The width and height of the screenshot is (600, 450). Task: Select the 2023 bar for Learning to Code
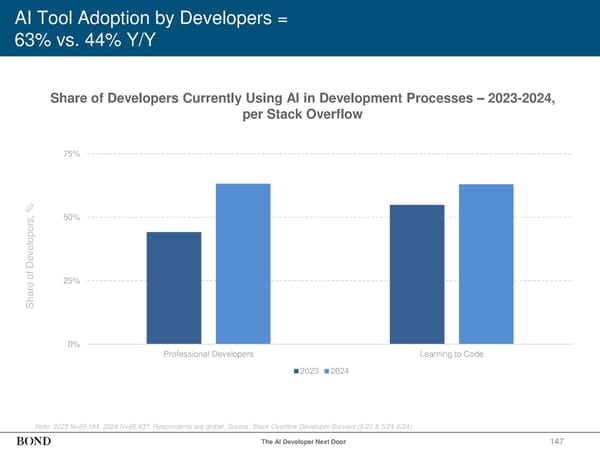pyautogui.click(x=417, y=274)
